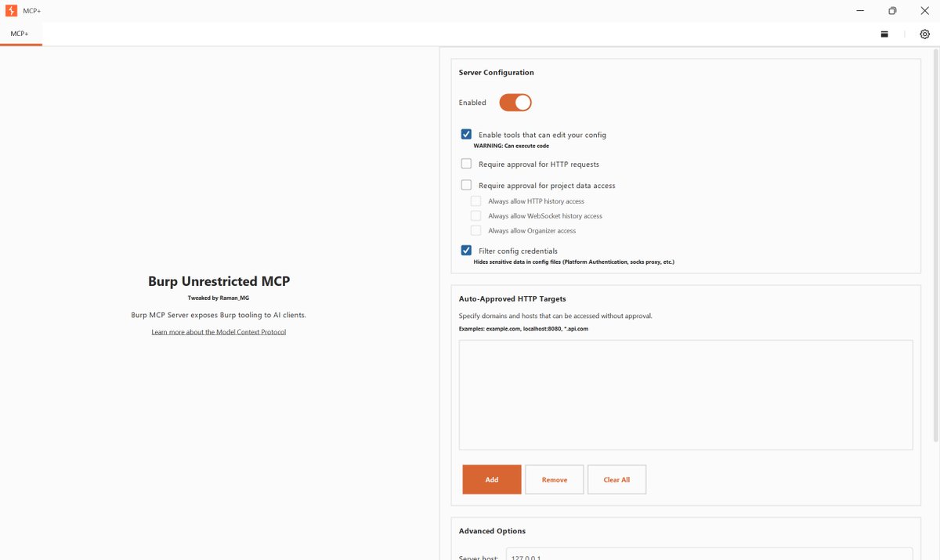Tick Always allow WebSocket history access

coord(475,215)
